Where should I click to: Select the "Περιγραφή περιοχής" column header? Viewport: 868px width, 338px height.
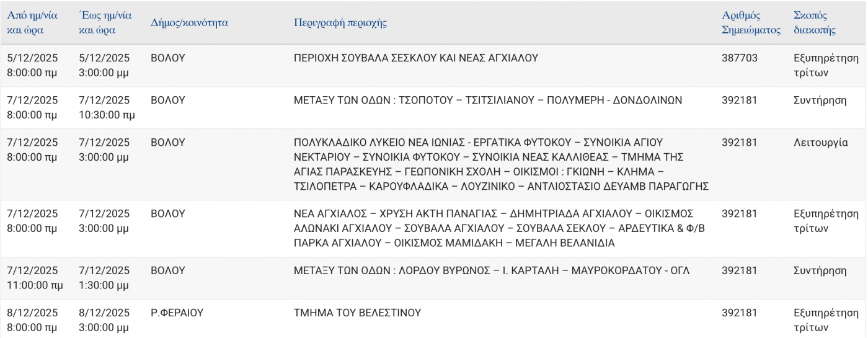coord(340,23)
